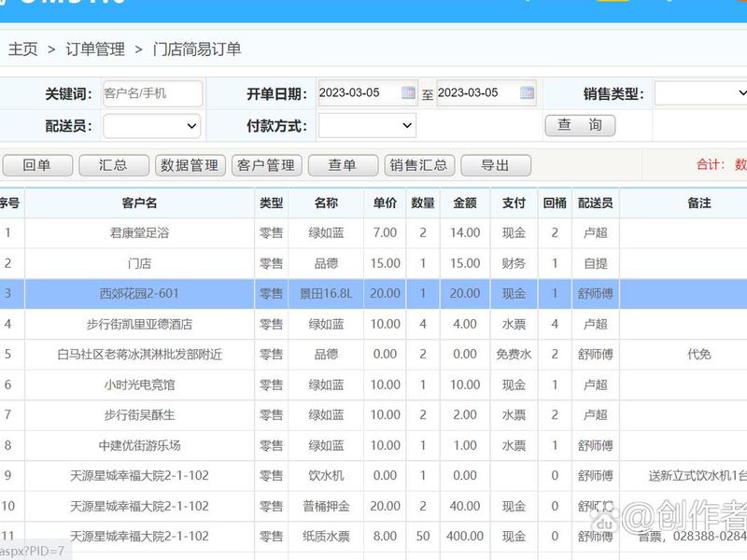Expand the 付款方式 dropdown
Screen dimensions: 747x560
coord(367,126)
